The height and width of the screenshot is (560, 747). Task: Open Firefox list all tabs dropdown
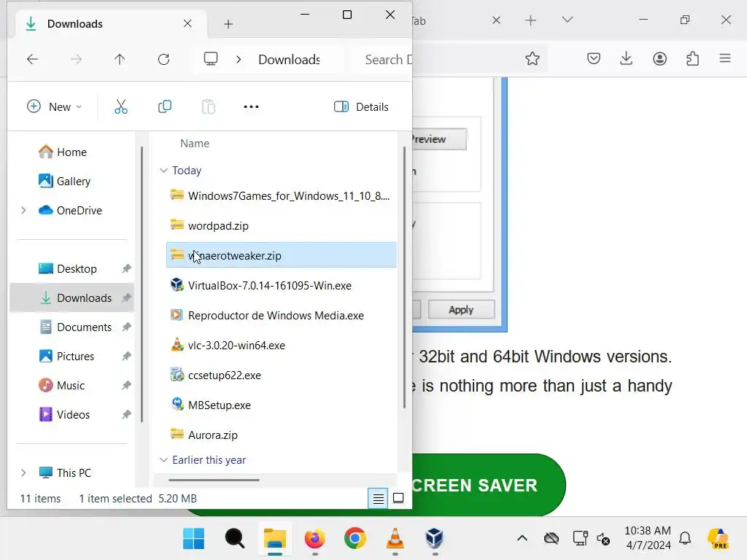click(x=567, y=20)
